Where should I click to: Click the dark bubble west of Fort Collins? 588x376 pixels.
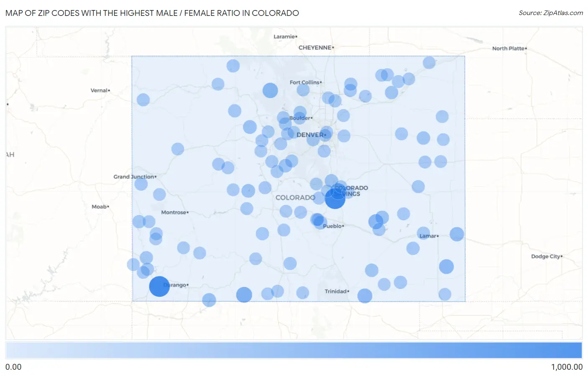(270, 90)
